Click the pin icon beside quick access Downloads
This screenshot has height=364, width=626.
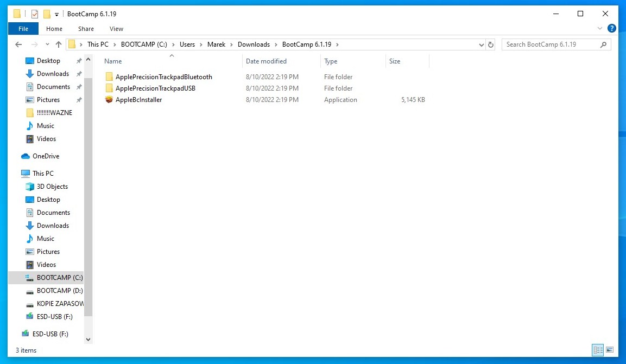tap(79, 74)
